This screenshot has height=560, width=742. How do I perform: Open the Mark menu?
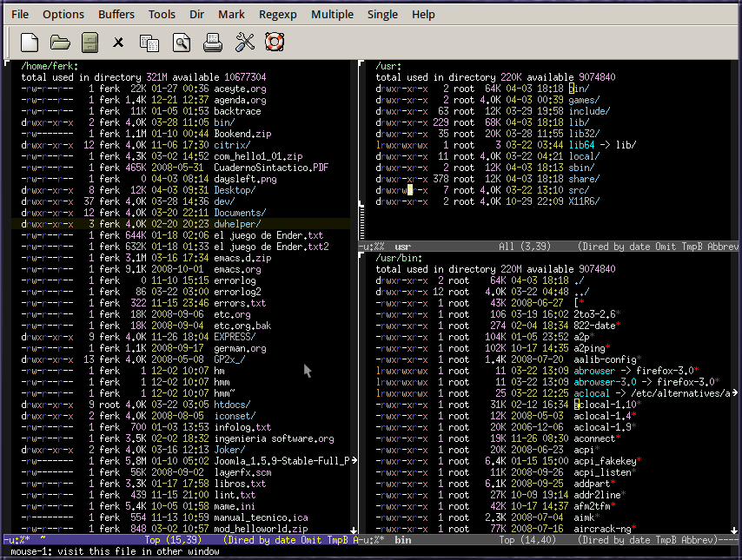click(x=231, y=15)
